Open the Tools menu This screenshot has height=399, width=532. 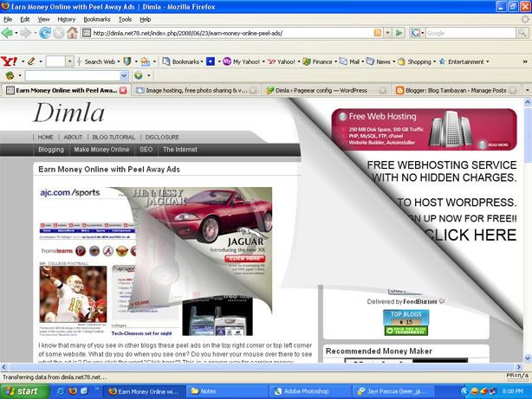click(x=125, y=19)
